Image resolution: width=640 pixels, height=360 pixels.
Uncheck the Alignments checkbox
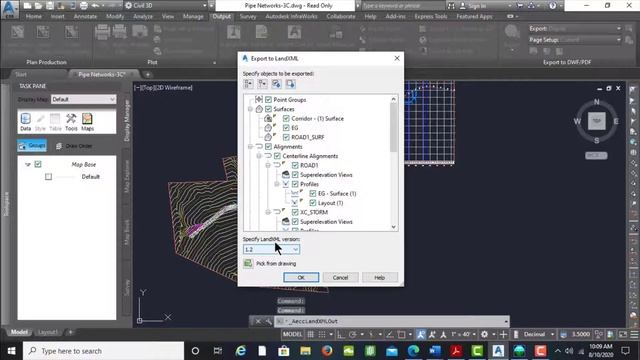(x=268, y=147)
